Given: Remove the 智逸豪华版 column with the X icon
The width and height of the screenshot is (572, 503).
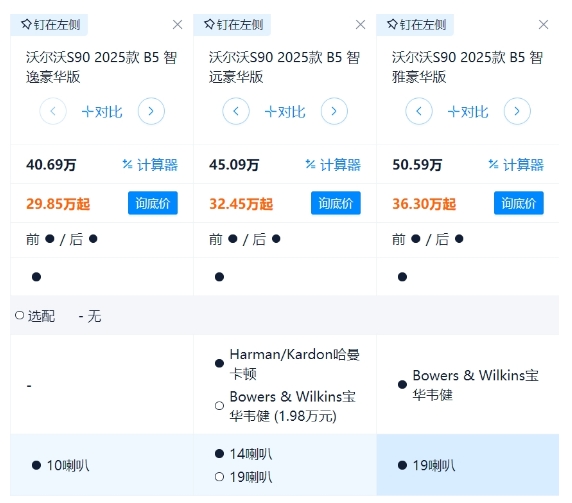Looking at the screenshot, I should point(178,25).
